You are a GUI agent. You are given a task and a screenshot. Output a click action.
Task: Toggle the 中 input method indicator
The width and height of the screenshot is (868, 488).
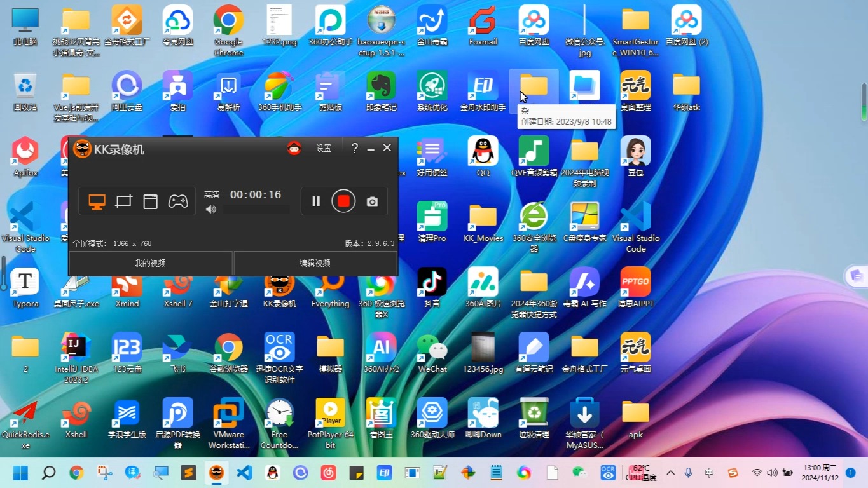click(x=709, y=473)
